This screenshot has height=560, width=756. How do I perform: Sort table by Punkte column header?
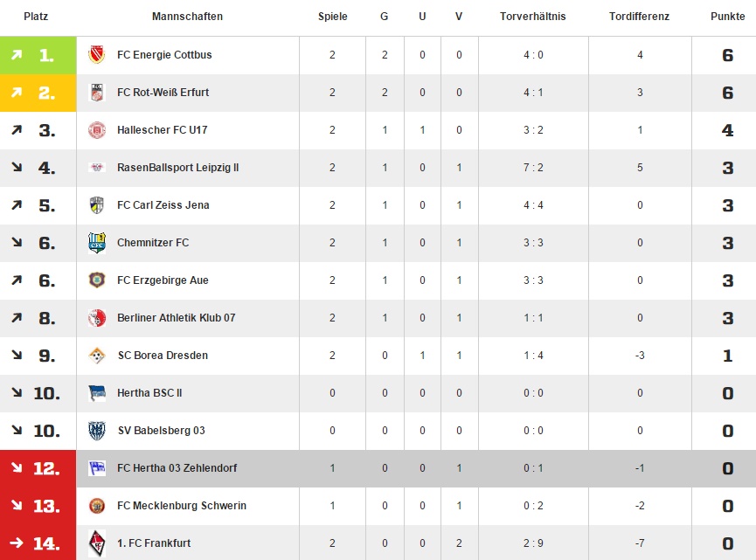[727, 17]
